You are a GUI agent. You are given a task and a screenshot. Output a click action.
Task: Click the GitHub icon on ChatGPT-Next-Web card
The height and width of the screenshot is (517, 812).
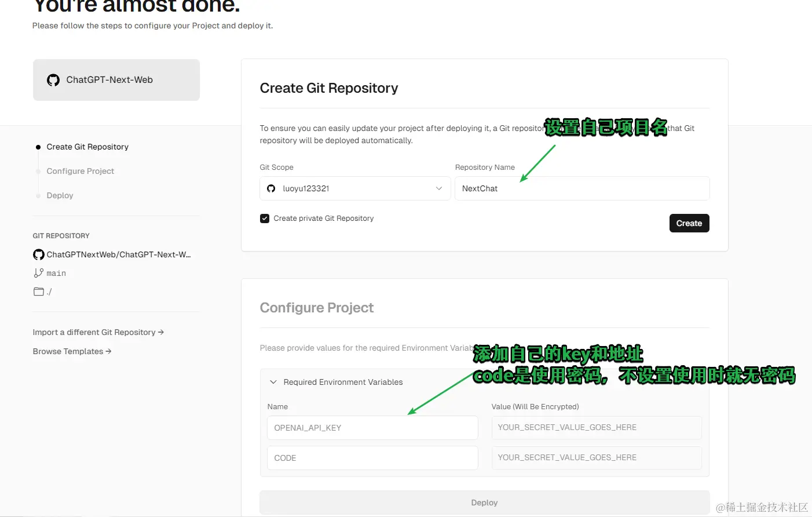53,80
